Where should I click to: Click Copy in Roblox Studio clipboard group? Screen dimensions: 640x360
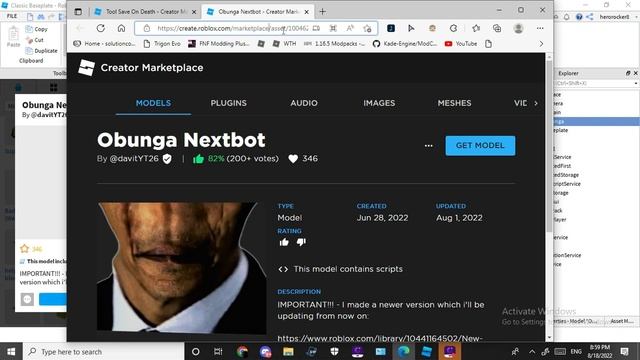tap(37, 29)
